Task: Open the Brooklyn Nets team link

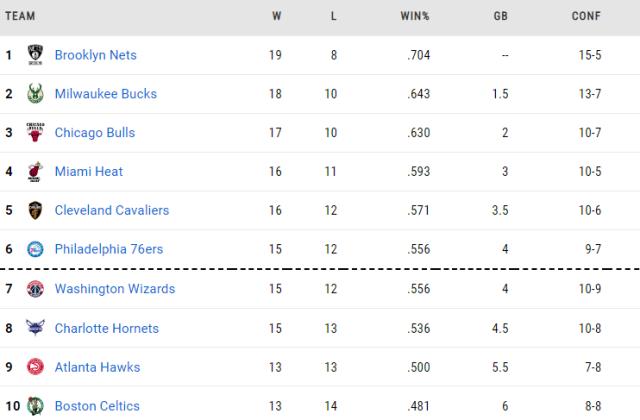Action: 96,55
